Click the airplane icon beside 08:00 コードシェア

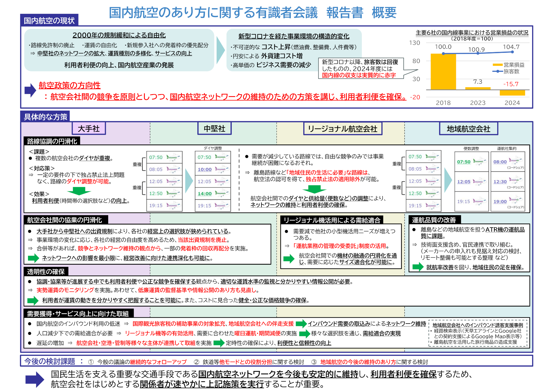[x=516, y=160]
